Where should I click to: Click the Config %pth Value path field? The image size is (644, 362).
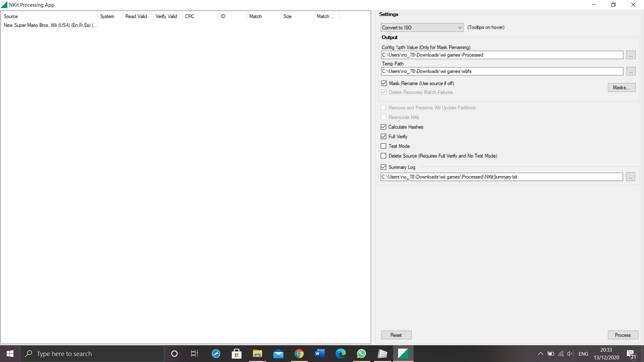click(x=502, y=55)
